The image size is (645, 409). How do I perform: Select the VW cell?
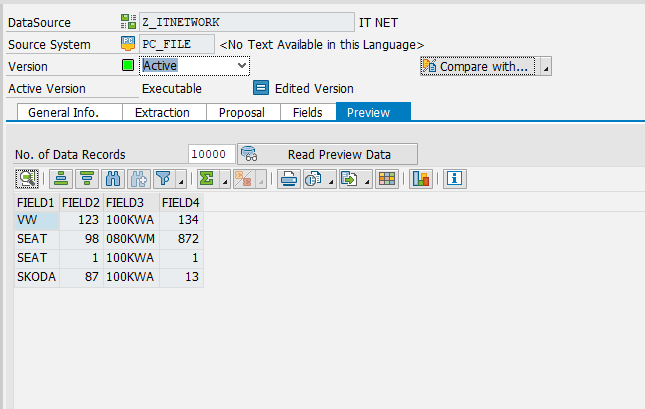(37, 220)
